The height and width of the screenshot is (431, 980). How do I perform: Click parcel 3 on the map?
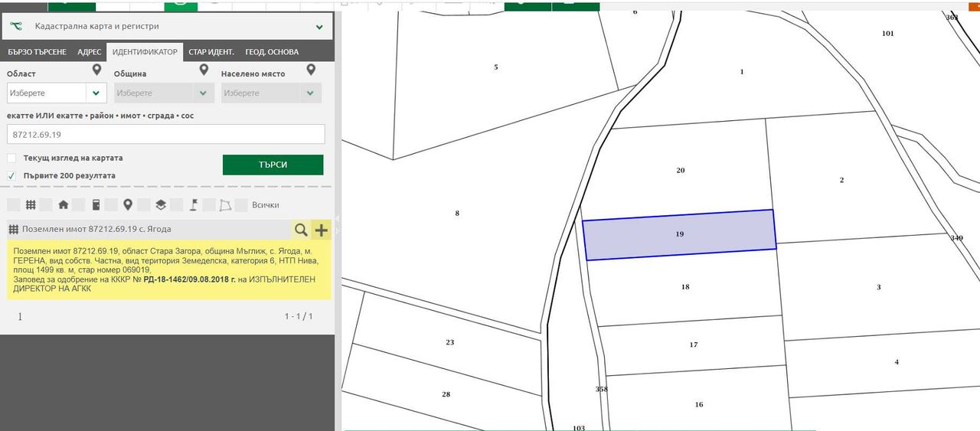(x=878, y=287)
